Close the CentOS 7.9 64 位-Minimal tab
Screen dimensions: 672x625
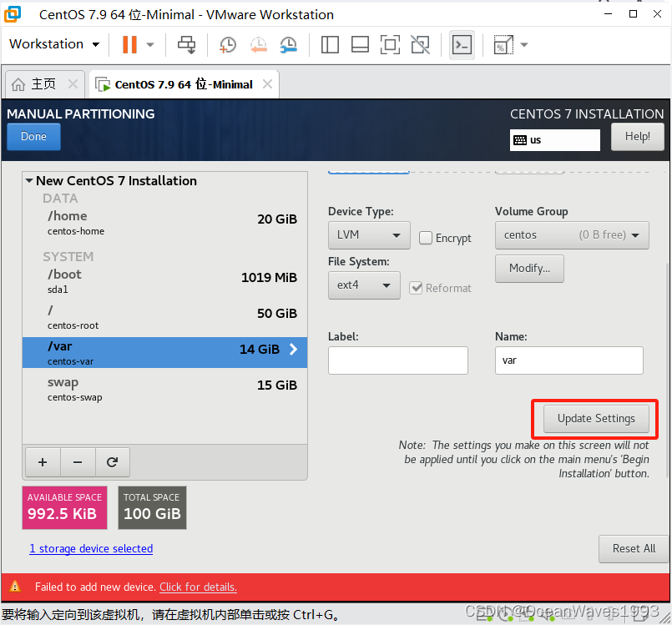(x=267, y=84)
